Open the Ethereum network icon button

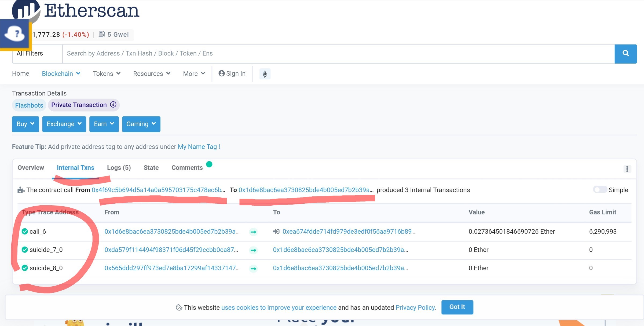[265, 74]
